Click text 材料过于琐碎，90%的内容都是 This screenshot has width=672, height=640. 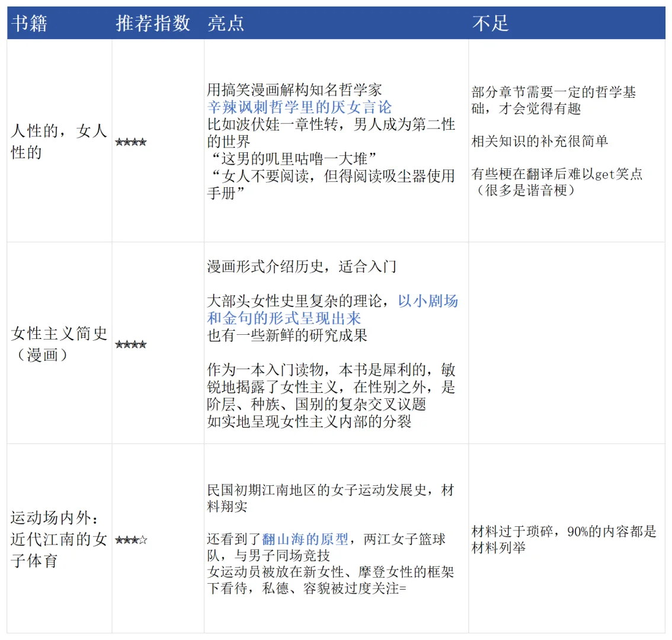(564, 531)
